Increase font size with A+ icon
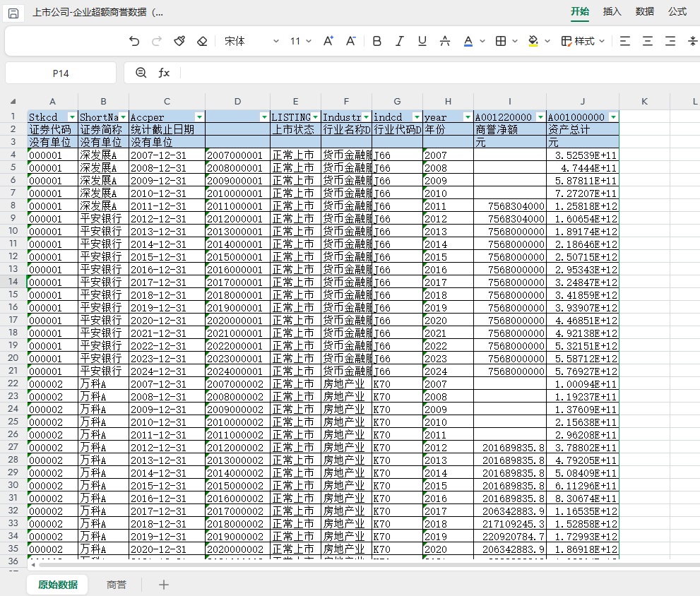Screen dimensions: 700x596 tap(328, 42)
